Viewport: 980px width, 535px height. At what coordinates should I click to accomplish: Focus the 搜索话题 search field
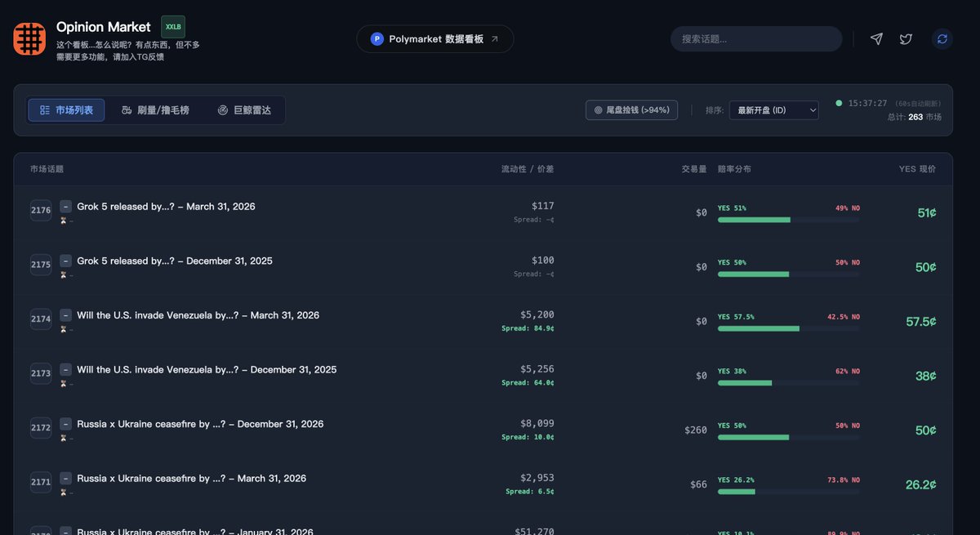[x=755, y=39]
